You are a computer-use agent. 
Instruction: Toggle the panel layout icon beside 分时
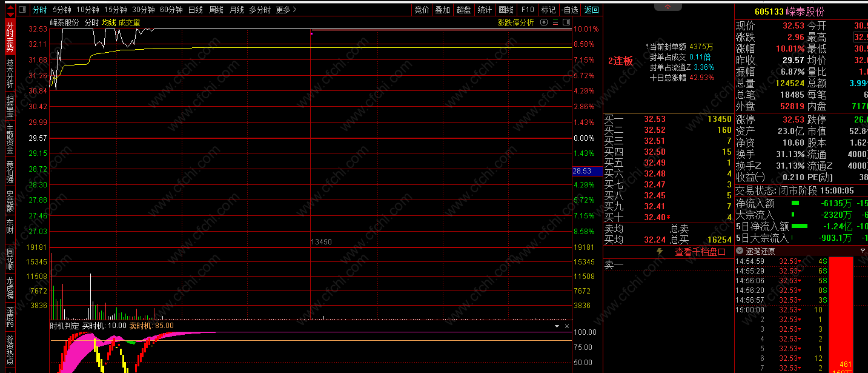point(22,10)
